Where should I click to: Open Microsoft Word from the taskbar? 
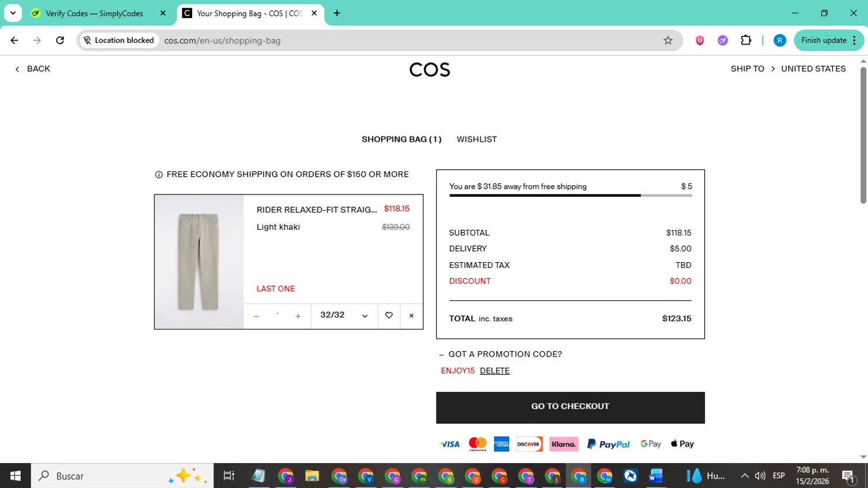[x=656, y=476]
